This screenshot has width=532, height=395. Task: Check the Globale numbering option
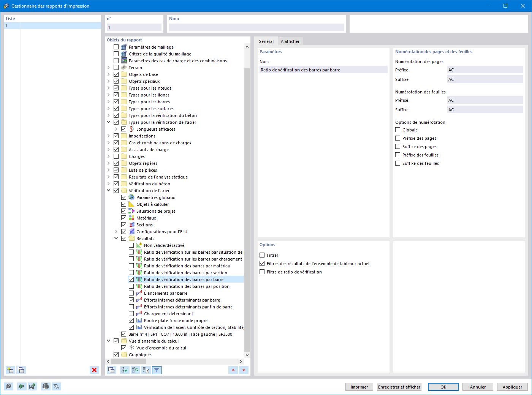coord(398,130)
